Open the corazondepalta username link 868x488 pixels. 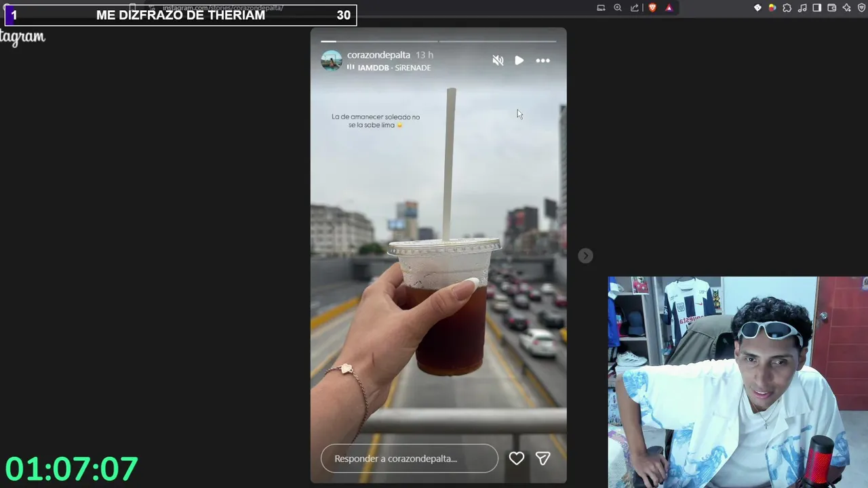pos(378,55)
